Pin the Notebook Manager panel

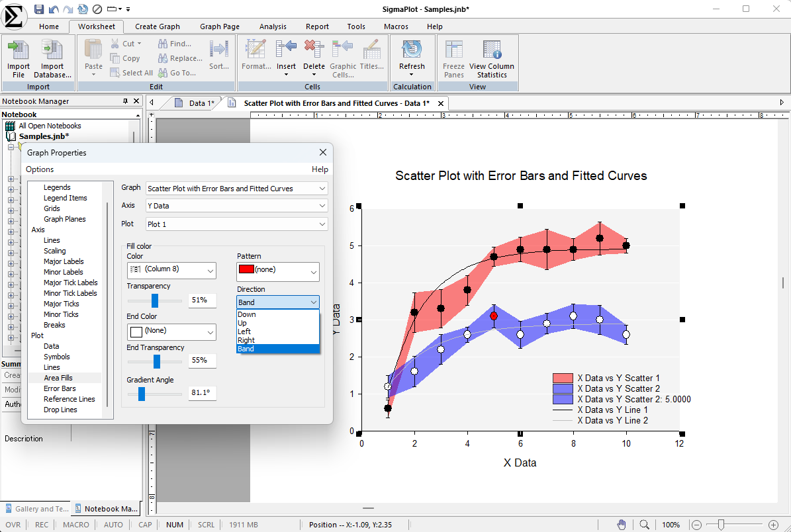(x=126, y=101)
